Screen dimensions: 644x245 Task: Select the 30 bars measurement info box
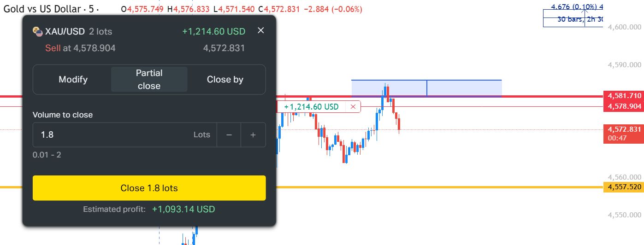[573, 19]
